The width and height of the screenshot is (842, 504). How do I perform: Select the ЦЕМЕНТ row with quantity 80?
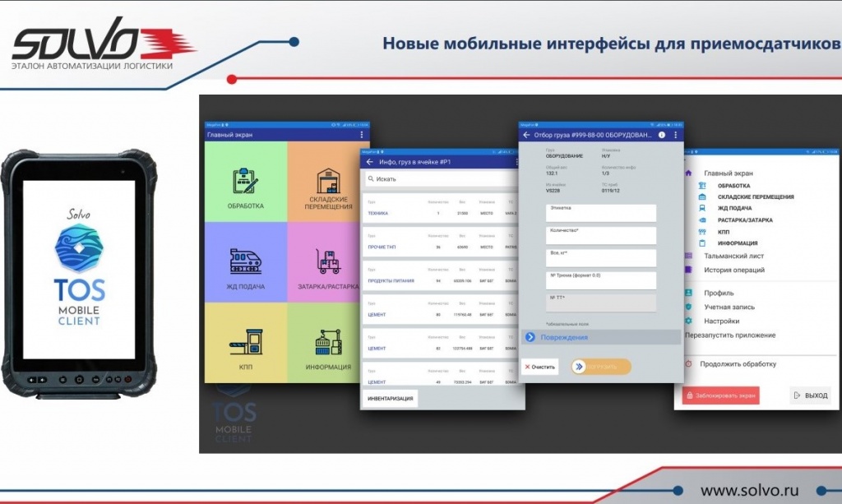tap(441, 309)
